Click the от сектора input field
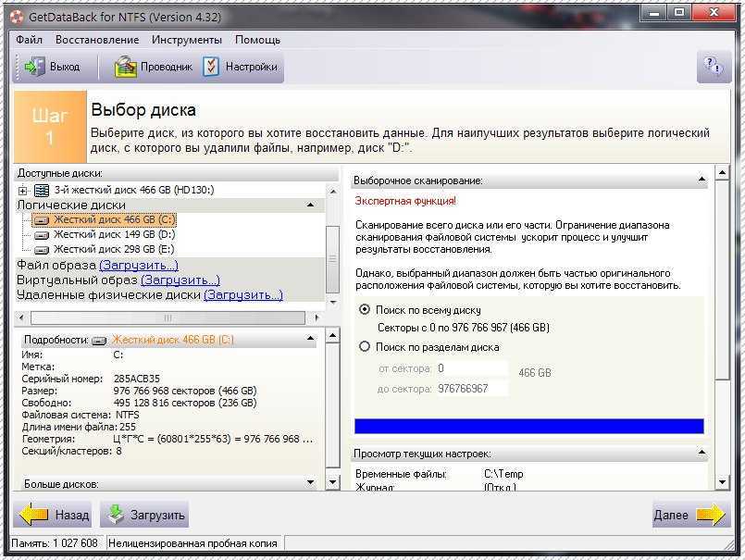Screen dimensions: 745x560 point(472,368)
